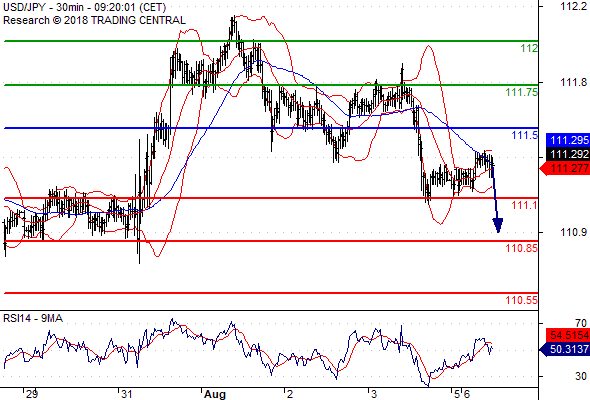Click the Aug date label on time axis
590x400 pixels.
[215, 394]
